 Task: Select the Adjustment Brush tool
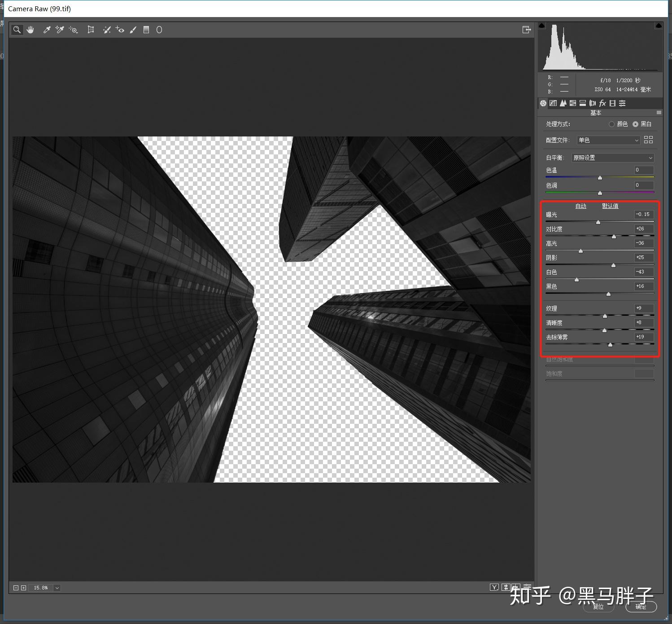tap(133, 30)
